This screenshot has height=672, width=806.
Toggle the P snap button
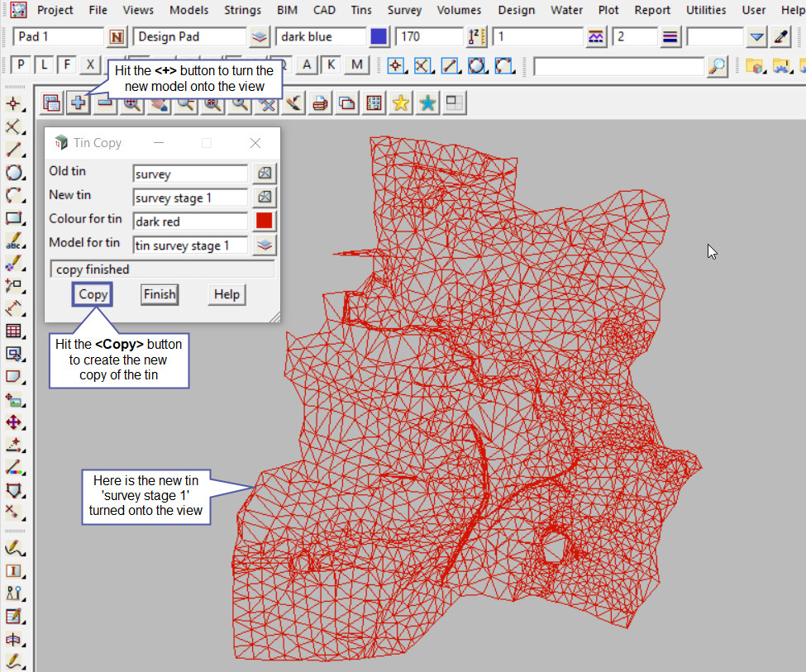pyautogui.click(x=21, y=65)
